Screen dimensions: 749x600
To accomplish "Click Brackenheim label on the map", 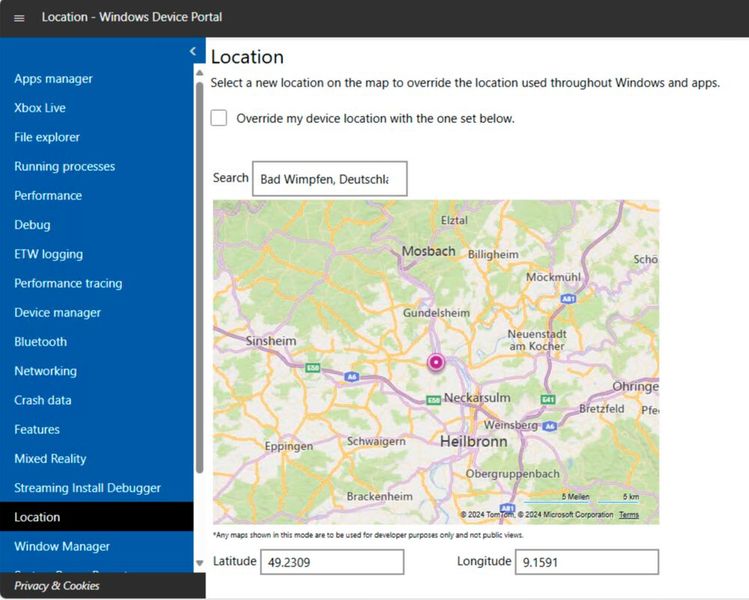I will (379, 496).
